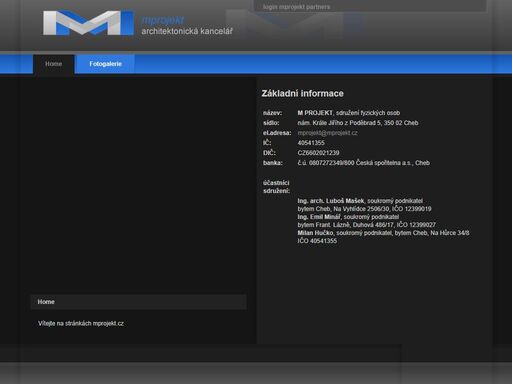
Task: Select the Základní informace heading
Action: [302, 94]
